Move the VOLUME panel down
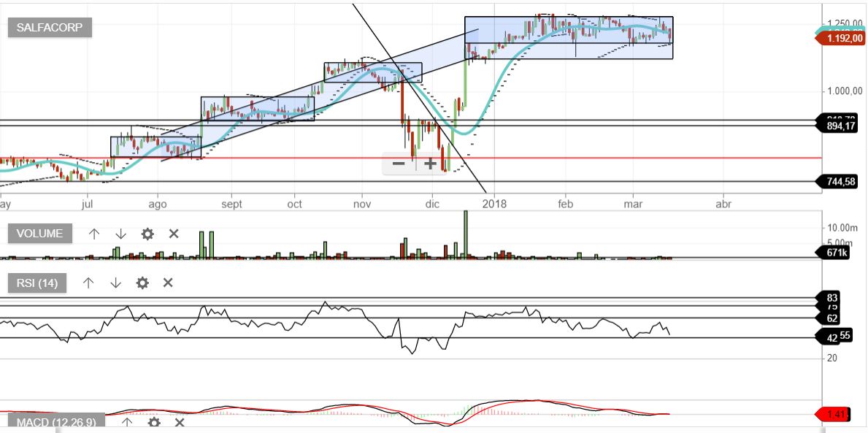 pos(120,234)
